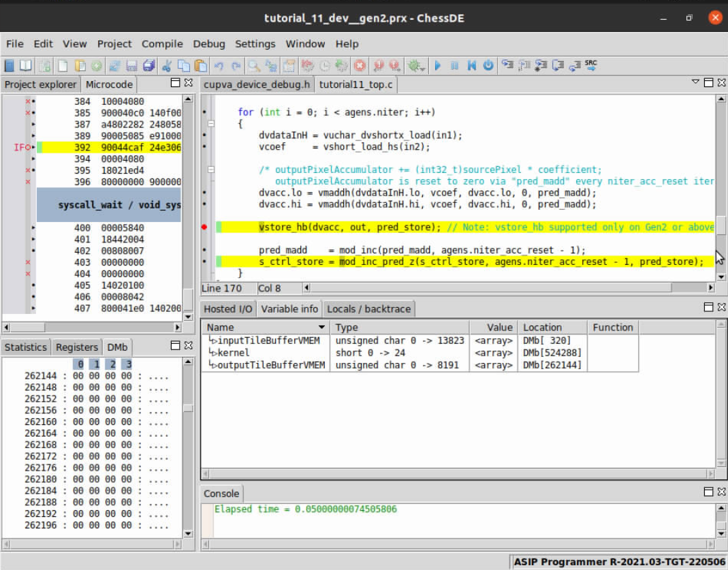Viewport: 728px width, 570px height.
Task: Click the SRC source step icon
Action: coord(591,65)
